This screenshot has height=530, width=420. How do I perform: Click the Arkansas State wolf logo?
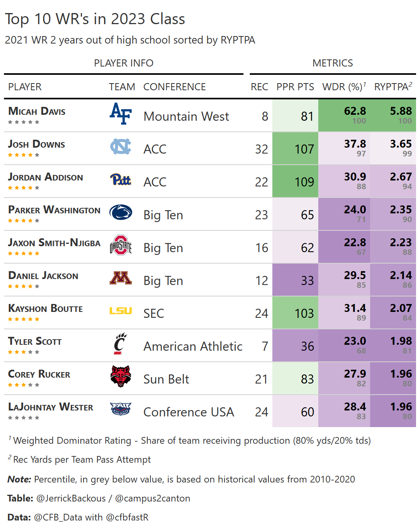(x=121, y=376)
